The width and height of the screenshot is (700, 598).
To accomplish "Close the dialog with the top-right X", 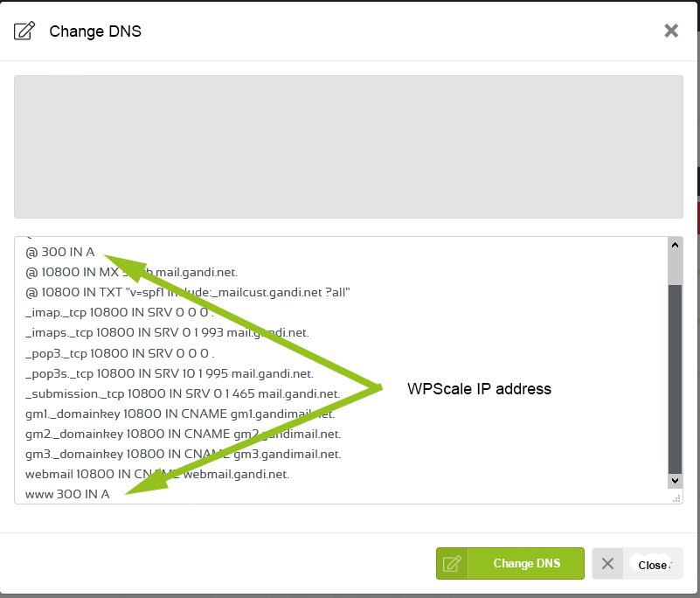I will coord(671,31).
